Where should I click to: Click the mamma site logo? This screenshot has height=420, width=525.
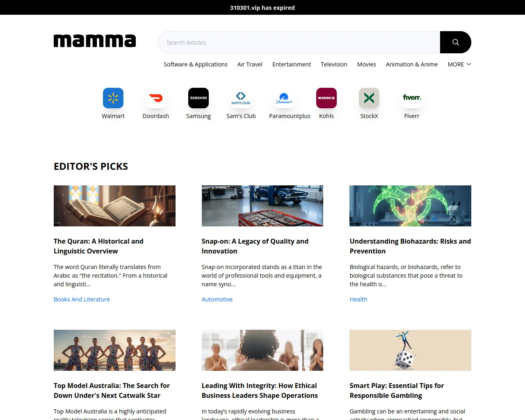[x=95, y=41]
